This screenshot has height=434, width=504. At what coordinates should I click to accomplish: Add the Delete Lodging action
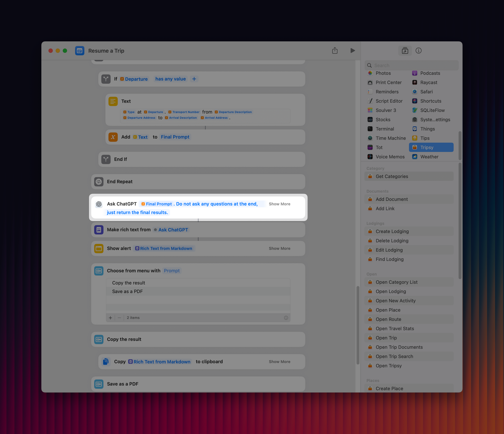pyautogui.click(x=409, y=241)
